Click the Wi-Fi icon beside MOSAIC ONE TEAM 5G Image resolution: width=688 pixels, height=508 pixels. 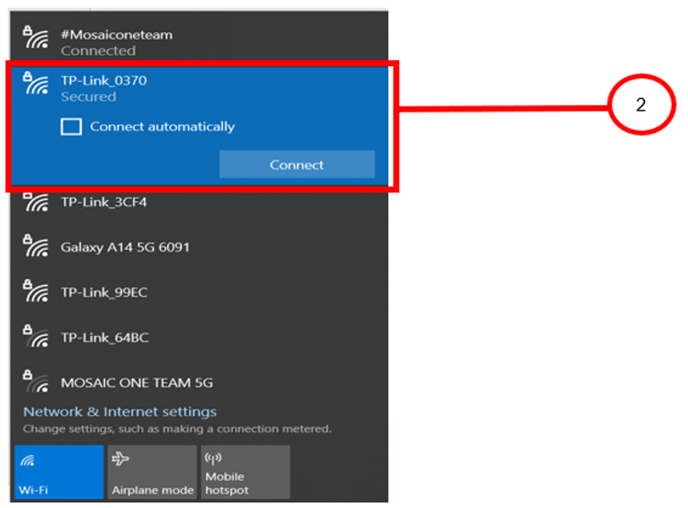pos(36,381)
